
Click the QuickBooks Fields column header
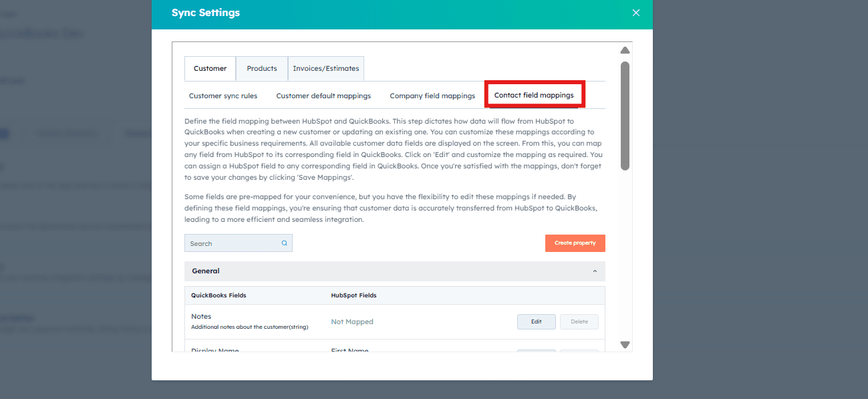pos(219,295)
